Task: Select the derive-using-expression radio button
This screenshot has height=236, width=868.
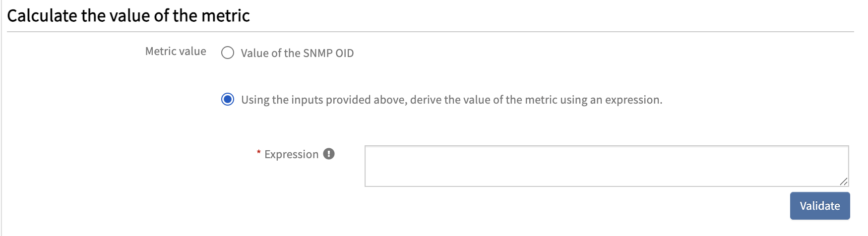Action: 228,100
